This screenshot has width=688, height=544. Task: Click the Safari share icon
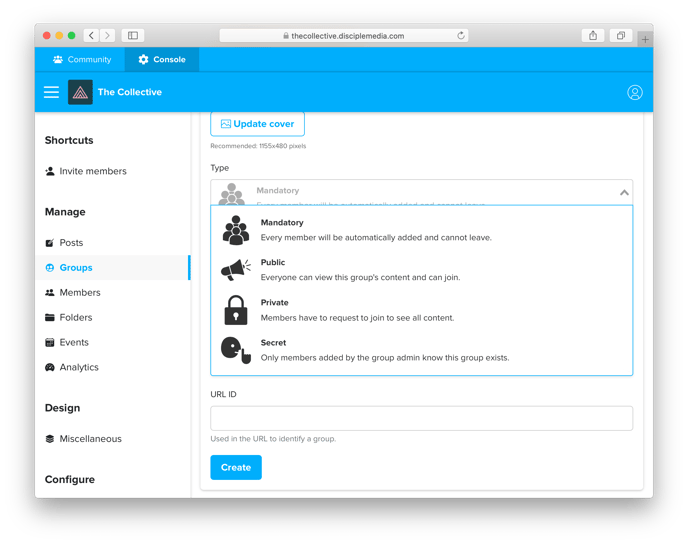coord(593,36)
